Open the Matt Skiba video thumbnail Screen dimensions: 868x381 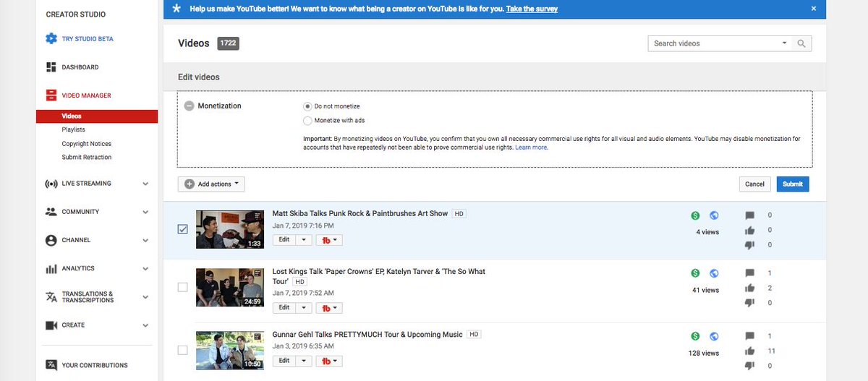click(x=230, y=229)
